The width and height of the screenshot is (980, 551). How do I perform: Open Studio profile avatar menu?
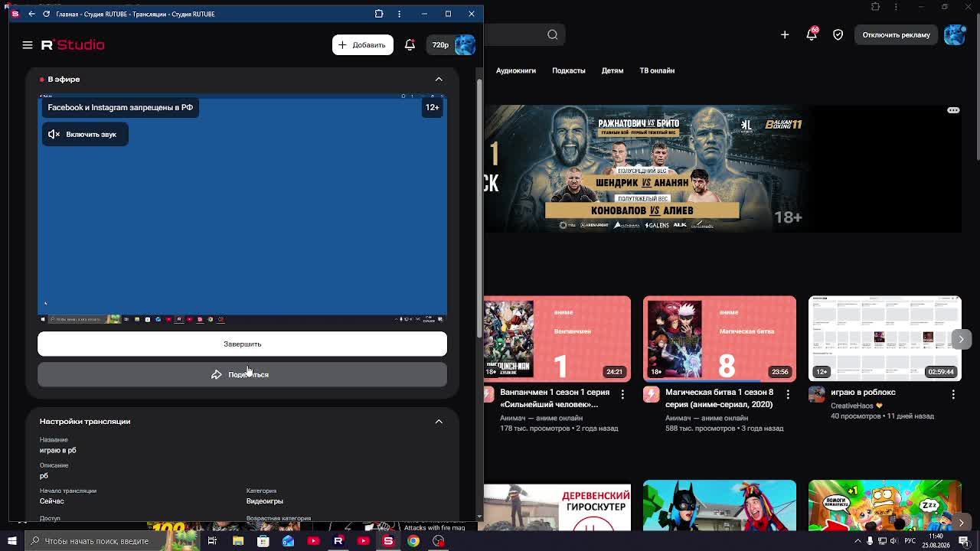pyautogui.click(x=465, y=45)
